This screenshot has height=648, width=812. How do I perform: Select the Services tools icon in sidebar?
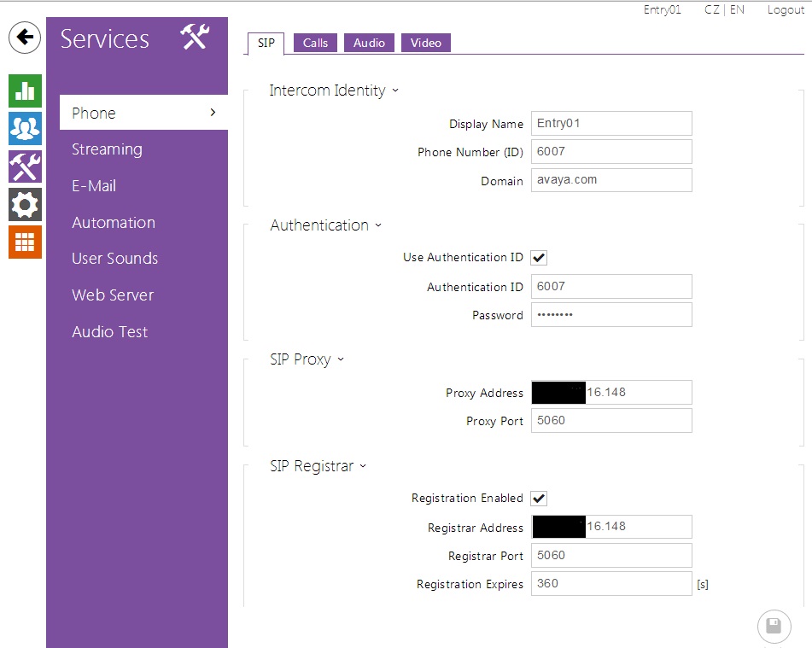[26, 166]
